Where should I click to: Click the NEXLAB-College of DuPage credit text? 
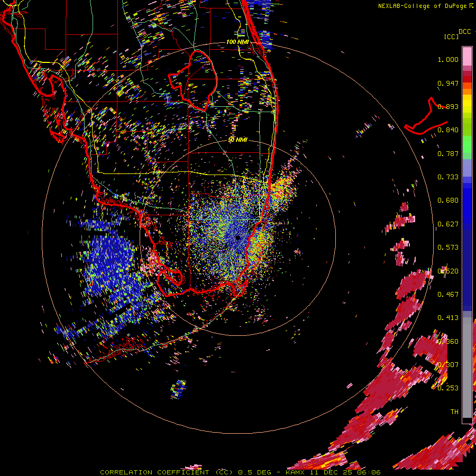pyautogui.click(x=423, y=6)
